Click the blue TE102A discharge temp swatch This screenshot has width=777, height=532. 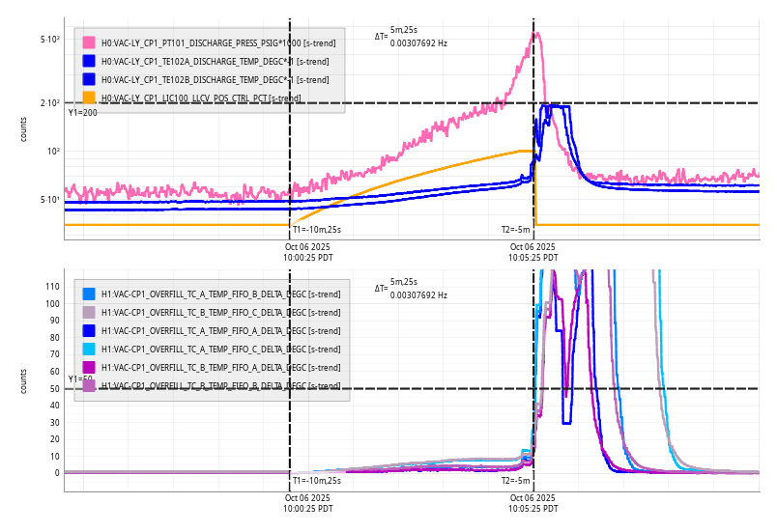click(89, 61)
